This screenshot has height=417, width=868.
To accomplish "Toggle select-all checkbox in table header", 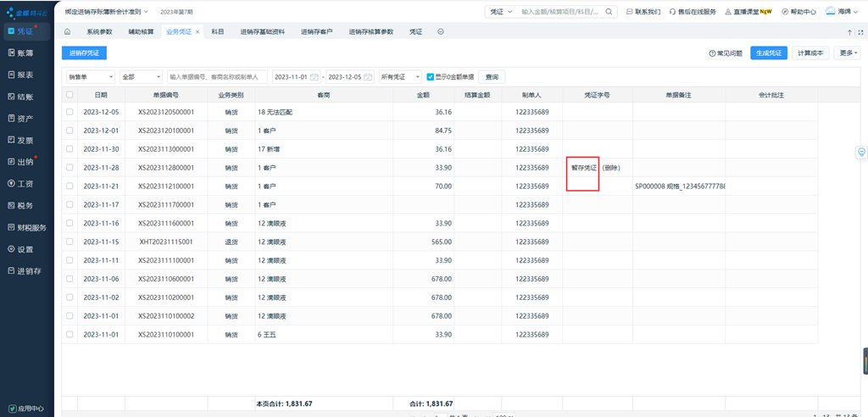I will click(70, 95).
